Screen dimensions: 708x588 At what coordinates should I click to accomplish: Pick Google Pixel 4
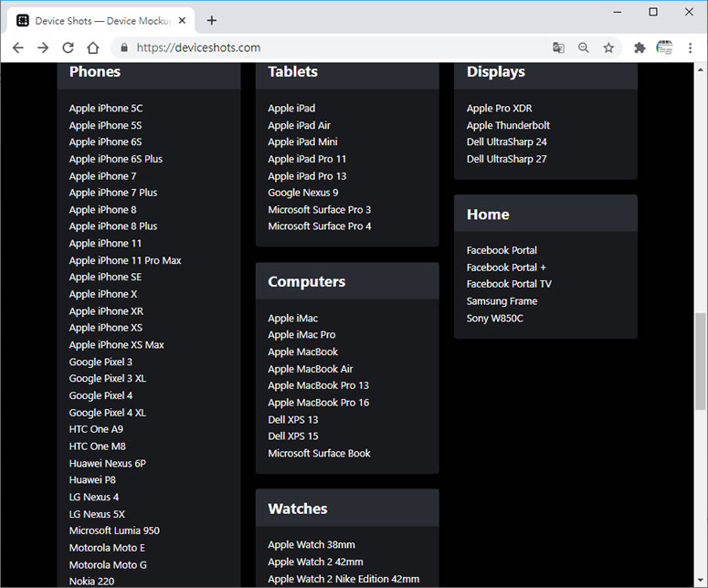click(x=100, y=395)
